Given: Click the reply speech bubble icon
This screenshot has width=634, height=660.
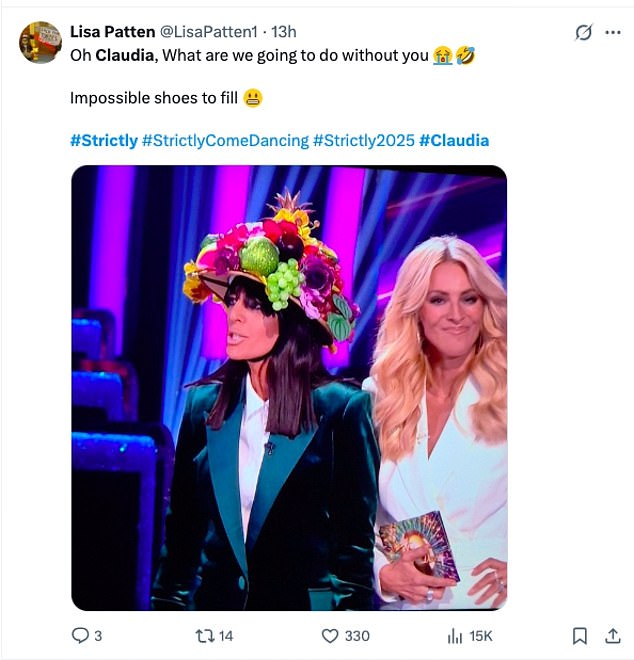Looking at the screenshot, I should pyautogui.click(x=79, y=635).
